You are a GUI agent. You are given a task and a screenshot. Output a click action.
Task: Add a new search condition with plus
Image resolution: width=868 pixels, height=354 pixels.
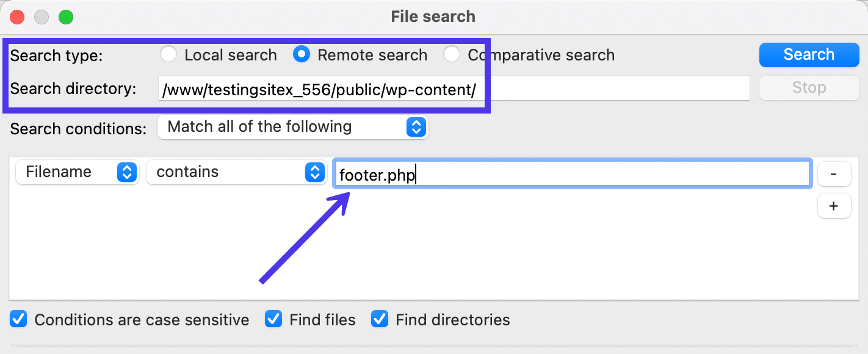click(834, 206)
